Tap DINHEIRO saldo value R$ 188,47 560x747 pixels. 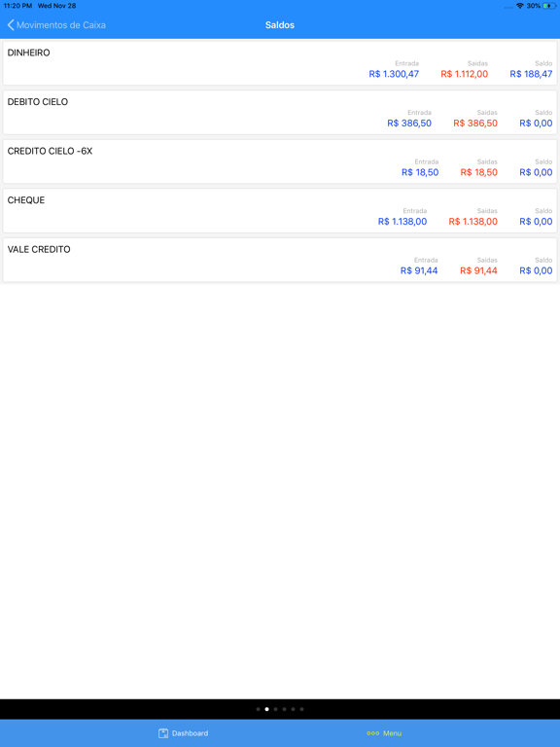click(531, 74)
